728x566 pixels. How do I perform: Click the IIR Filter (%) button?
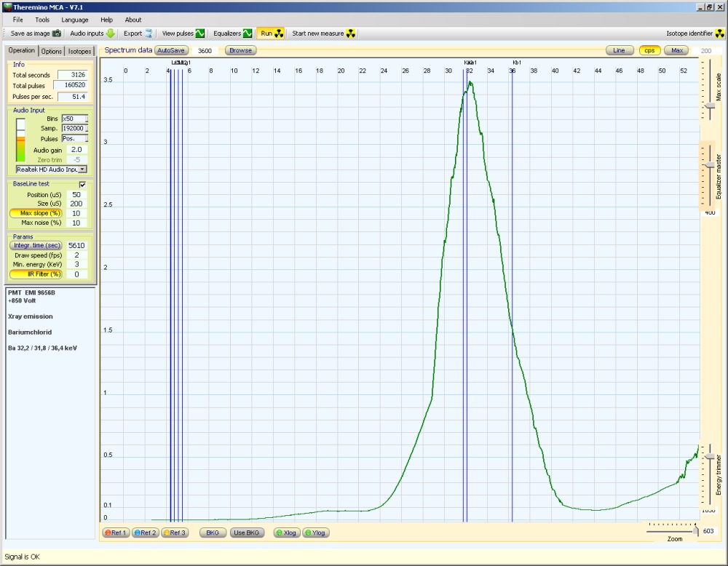click(x=36, y=274)
